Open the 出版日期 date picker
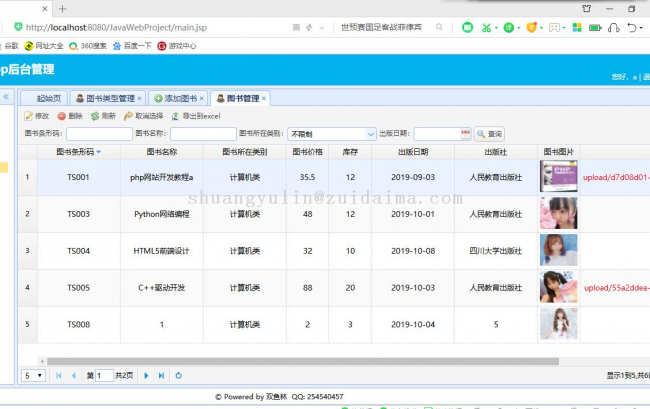Screen dimensions: 650x409 coord(464,133)
